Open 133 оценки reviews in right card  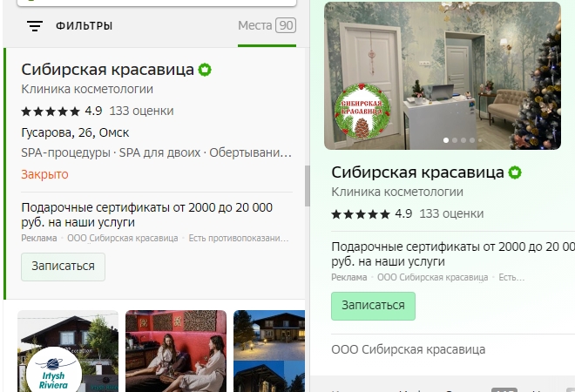pyautogui.click(x=451, y=213)
